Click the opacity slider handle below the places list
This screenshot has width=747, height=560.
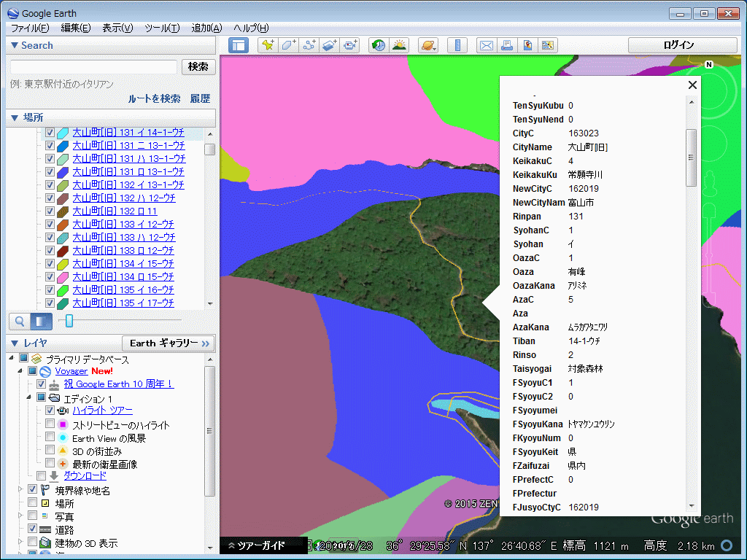coord(69,321)
